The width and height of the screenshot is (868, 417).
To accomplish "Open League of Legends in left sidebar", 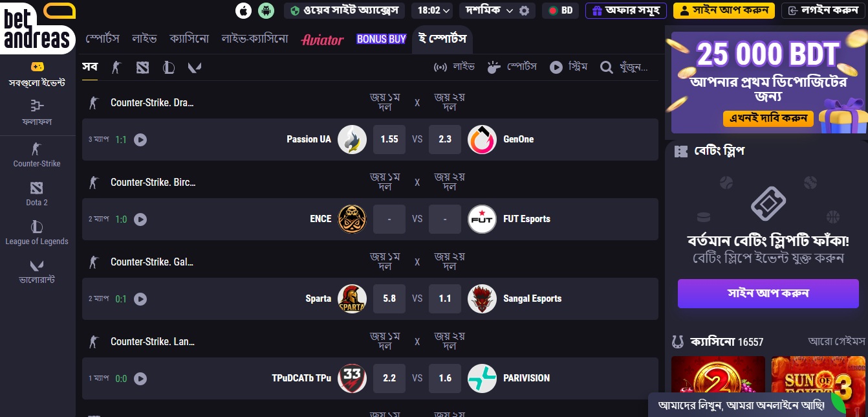I will (x=37, y=232).
